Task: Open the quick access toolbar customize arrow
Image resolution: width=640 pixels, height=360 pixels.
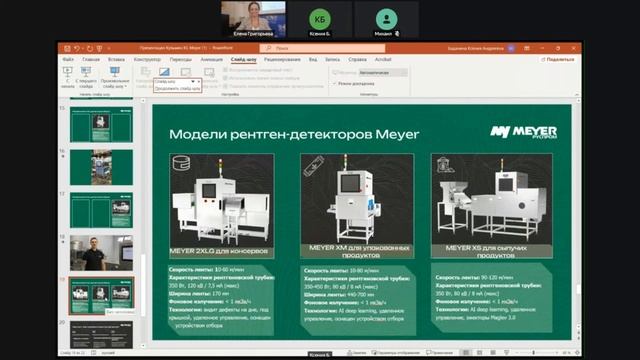Action: [109, 49]
